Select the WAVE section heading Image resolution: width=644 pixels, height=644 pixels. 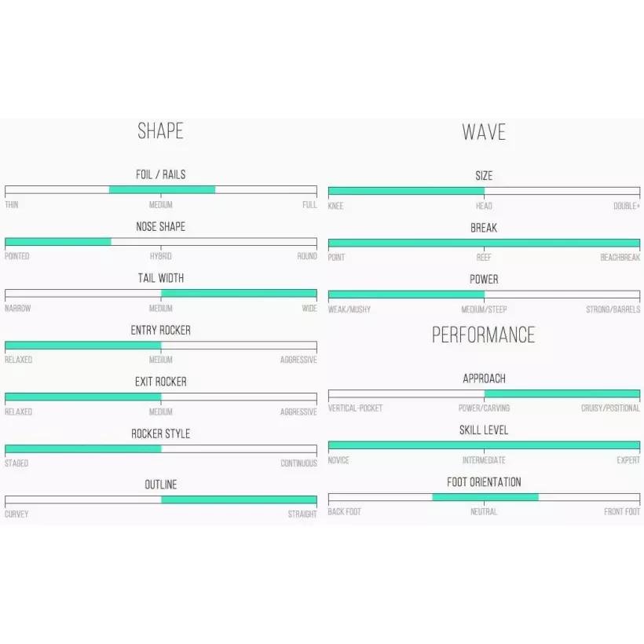click(x=484, y=132)
